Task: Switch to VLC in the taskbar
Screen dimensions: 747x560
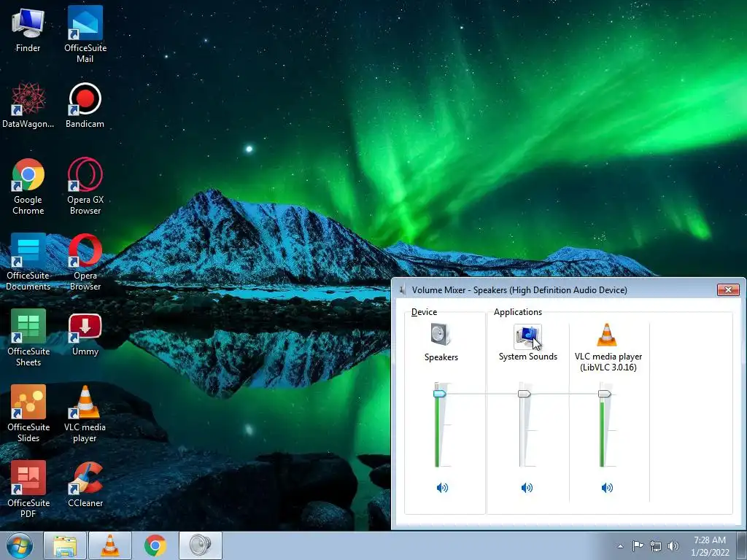Action: tap(110, 545)
